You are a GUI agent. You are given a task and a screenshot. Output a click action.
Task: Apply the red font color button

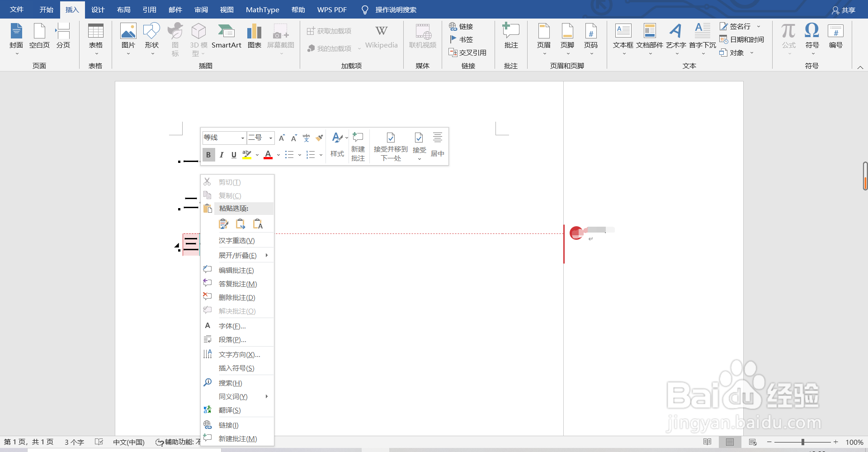coord(268,155)
